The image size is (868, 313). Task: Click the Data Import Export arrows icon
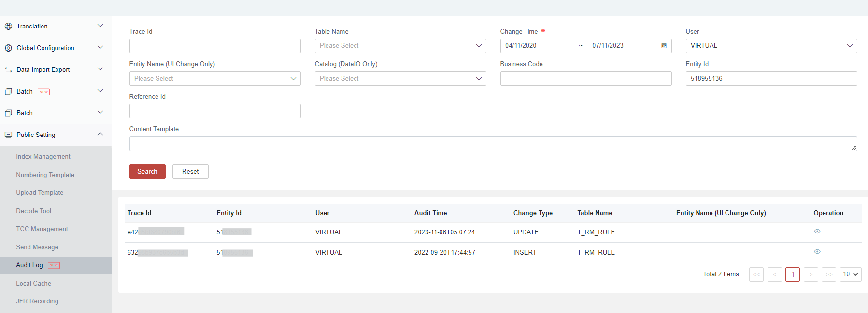point(8,70)
